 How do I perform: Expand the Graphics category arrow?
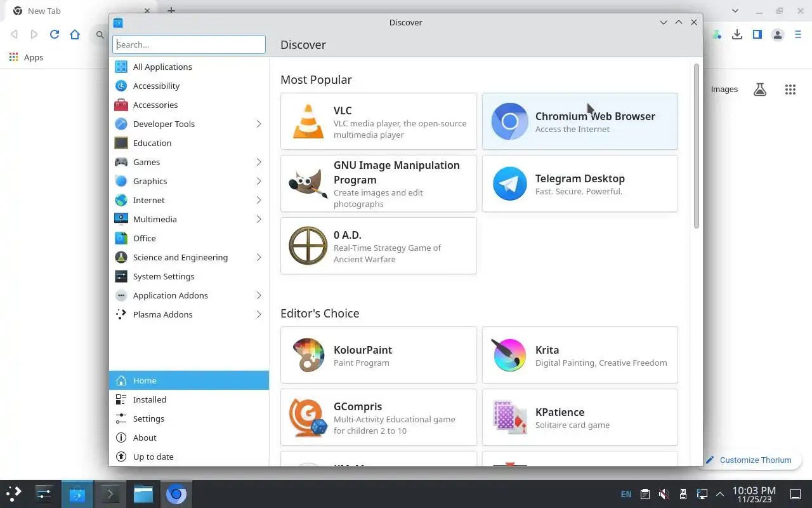click(259, 181)
